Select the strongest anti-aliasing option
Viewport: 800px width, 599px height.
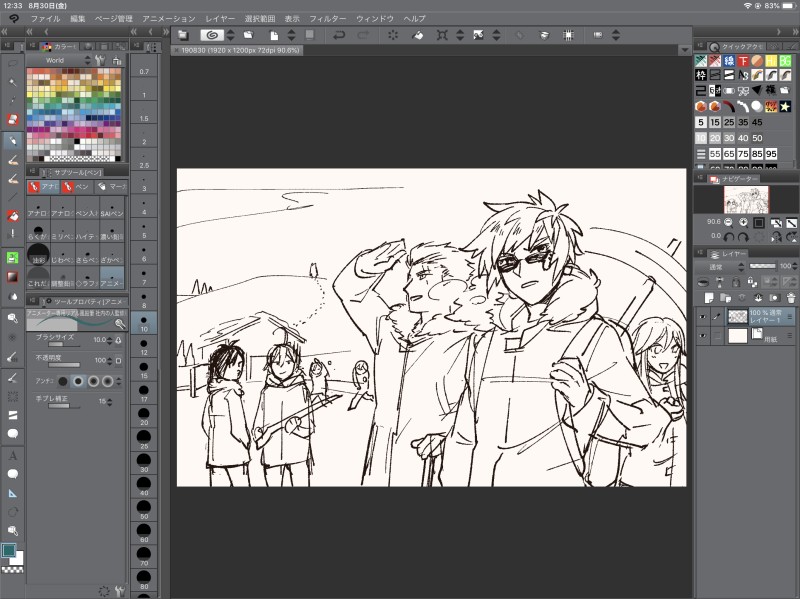pyautogui.click(x=107, y=381)
